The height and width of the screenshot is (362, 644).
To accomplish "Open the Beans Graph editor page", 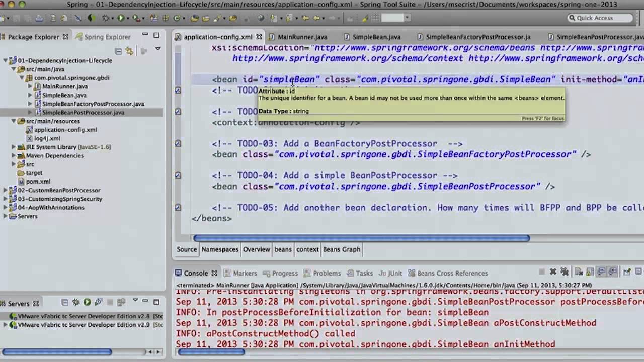I will point(342,249).
